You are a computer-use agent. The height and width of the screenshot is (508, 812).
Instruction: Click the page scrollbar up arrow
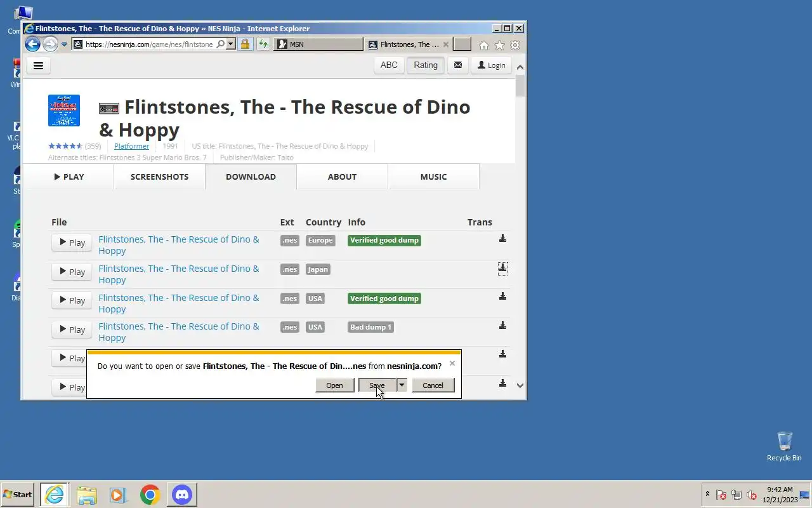click(x=520, y=67)
